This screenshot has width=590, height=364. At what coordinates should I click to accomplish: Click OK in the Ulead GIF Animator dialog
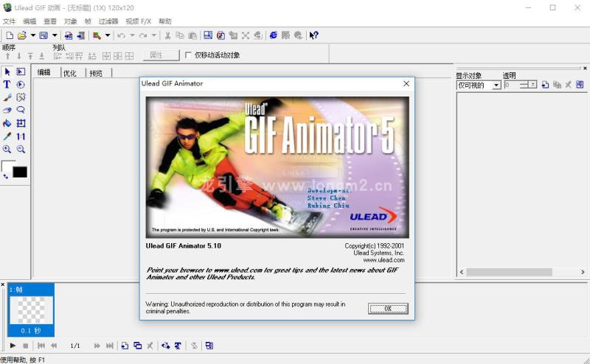point(388,309)
